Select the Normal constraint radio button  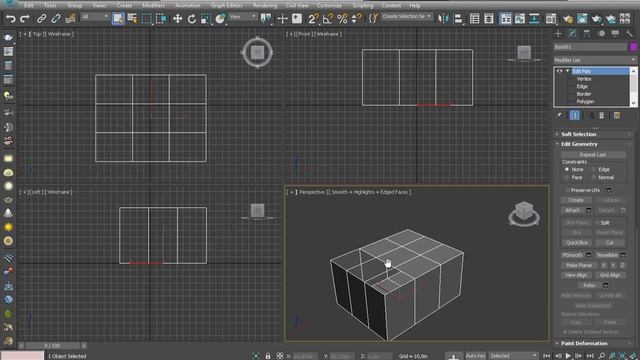pos(593,178)
